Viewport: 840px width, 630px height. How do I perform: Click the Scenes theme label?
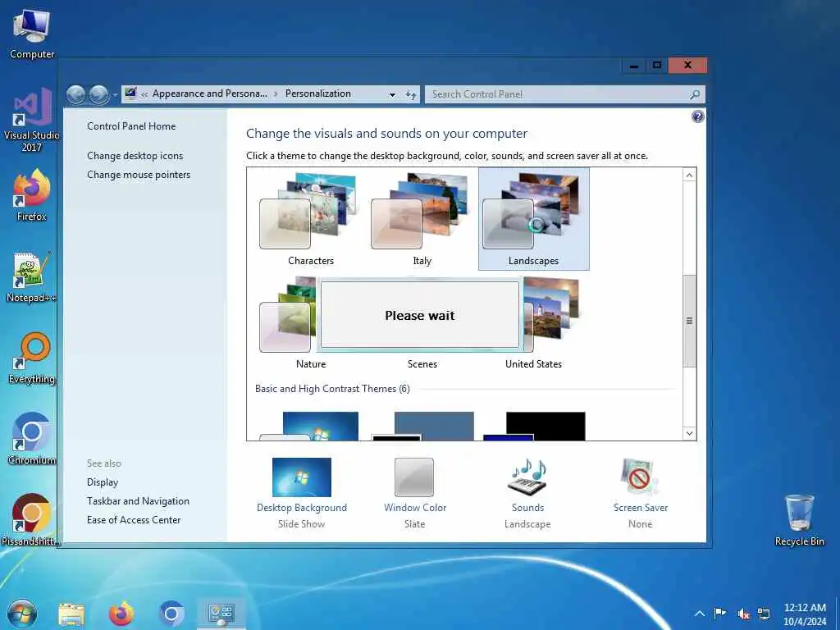click(422, 364)
